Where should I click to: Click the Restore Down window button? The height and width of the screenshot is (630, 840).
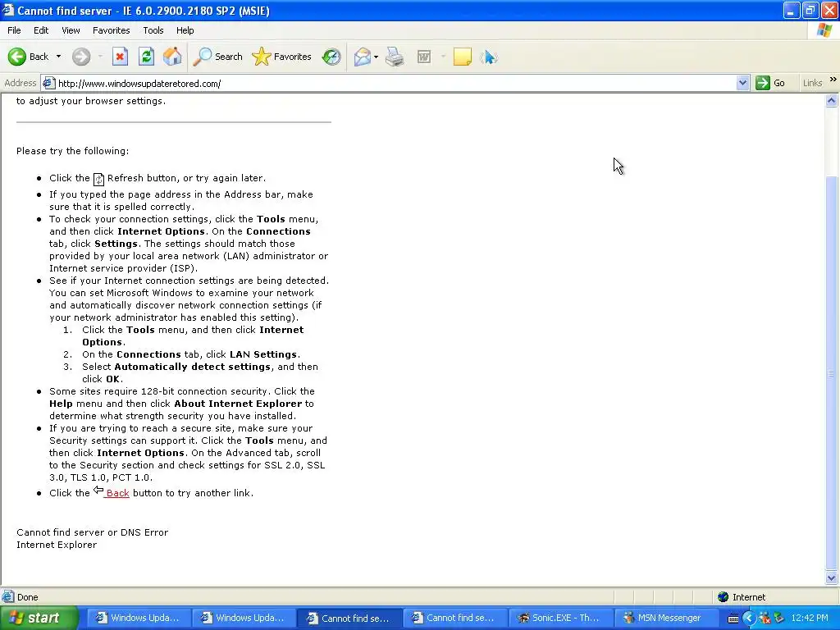point(810,11)
